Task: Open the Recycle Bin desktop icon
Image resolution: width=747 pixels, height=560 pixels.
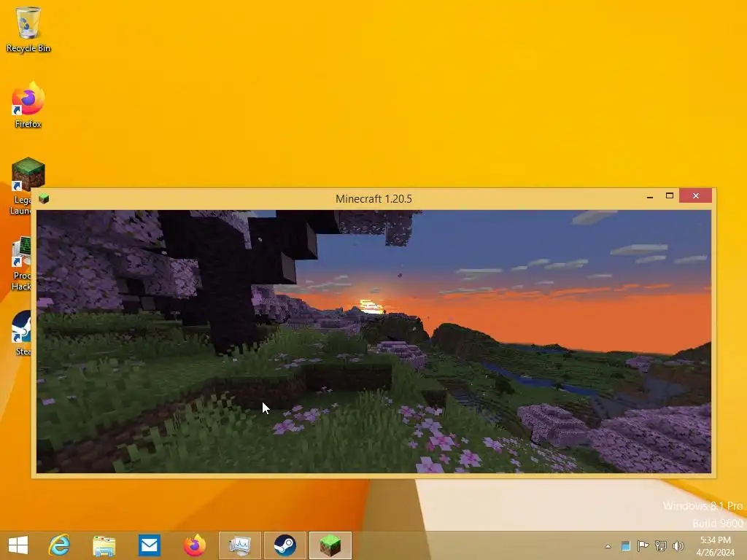Action: 28,29
